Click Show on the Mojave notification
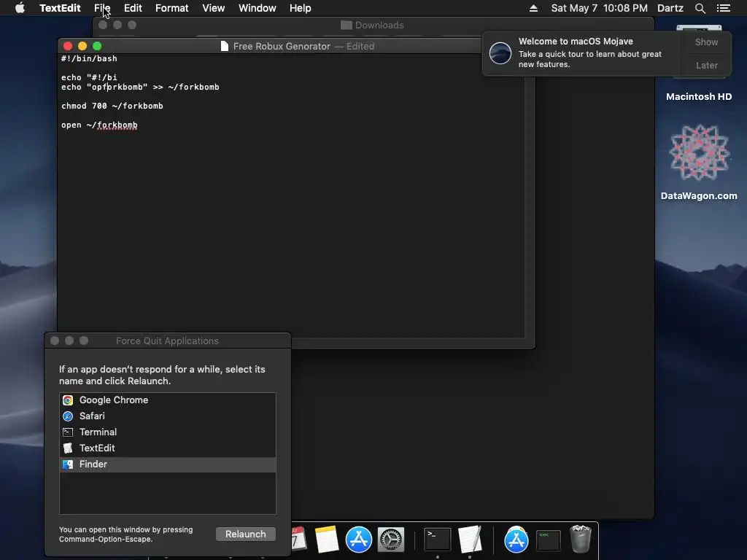This screenshot has height=560, width=747. tap(706, 42)
